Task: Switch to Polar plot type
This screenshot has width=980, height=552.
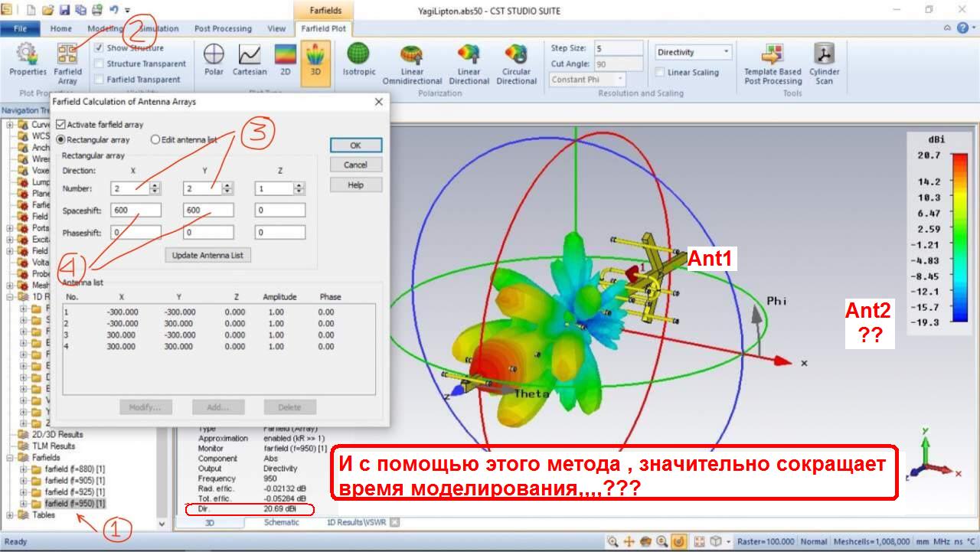Action: tap(214, 60)
